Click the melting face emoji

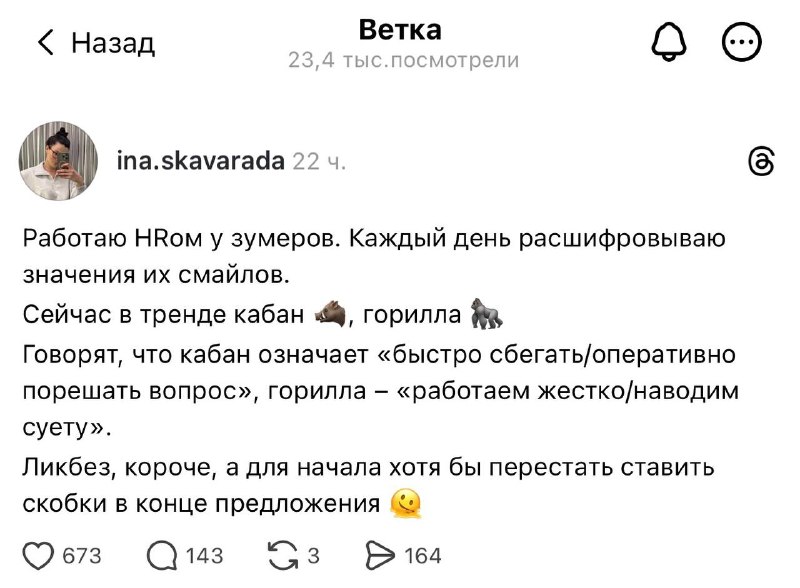[406, 504]
